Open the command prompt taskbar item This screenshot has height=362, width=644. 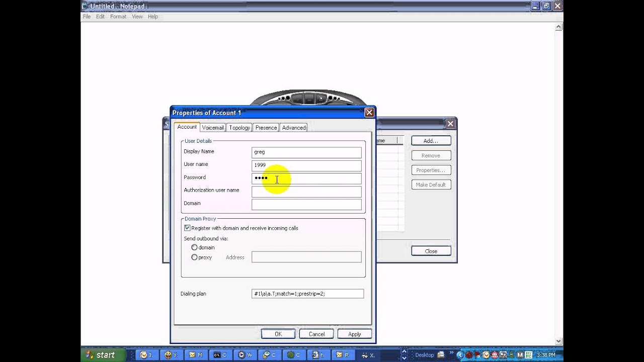coord(221,355)
